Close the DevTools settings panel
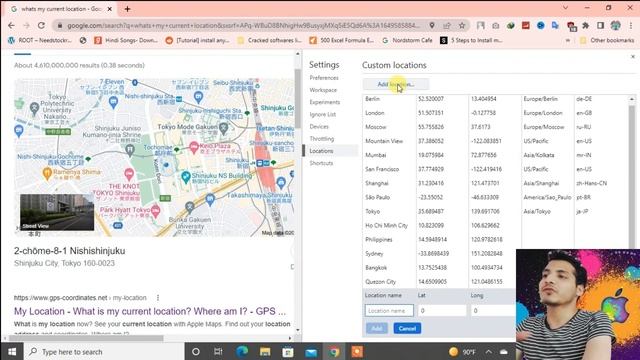Image resolution: width=640 pixels, height=360 pixels. point(633,57)
